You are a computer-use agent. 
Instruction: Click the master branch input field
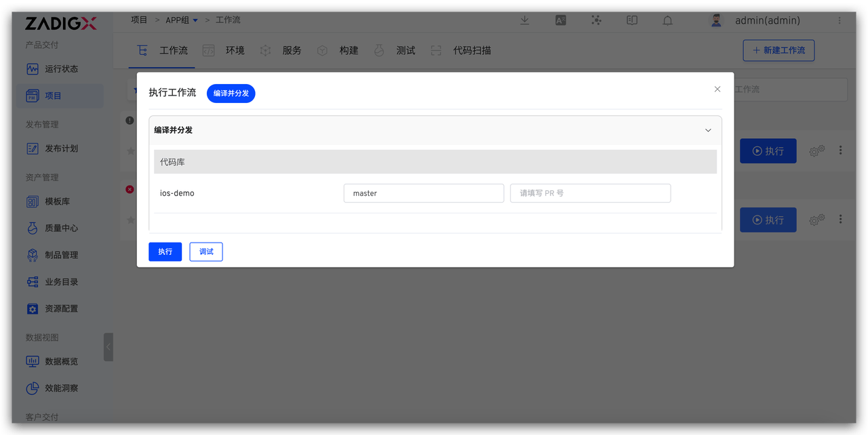(423, 193)
